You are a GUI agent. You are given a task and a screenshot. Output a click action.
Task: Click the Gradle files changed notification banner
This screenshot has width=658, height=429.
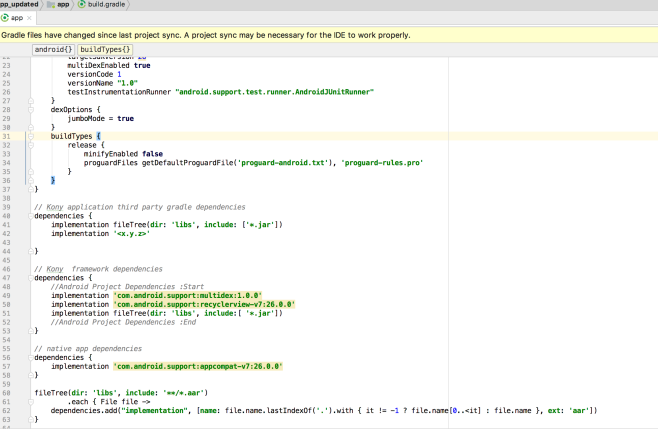click(x=329, y=35)
